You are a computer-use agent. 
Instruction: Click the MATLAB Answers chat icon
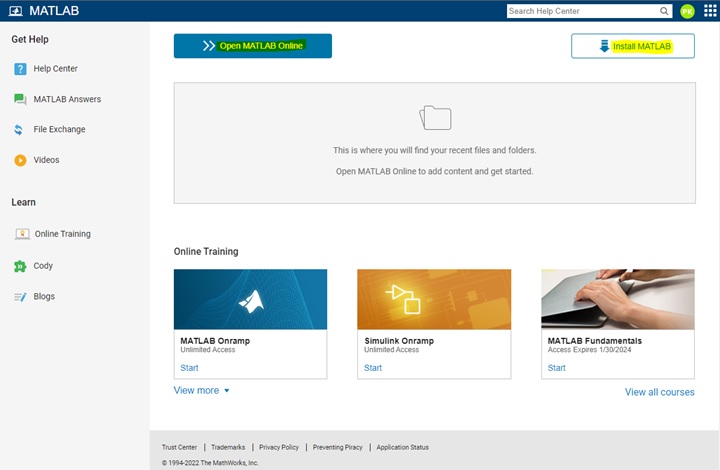[x=20, y=99]
